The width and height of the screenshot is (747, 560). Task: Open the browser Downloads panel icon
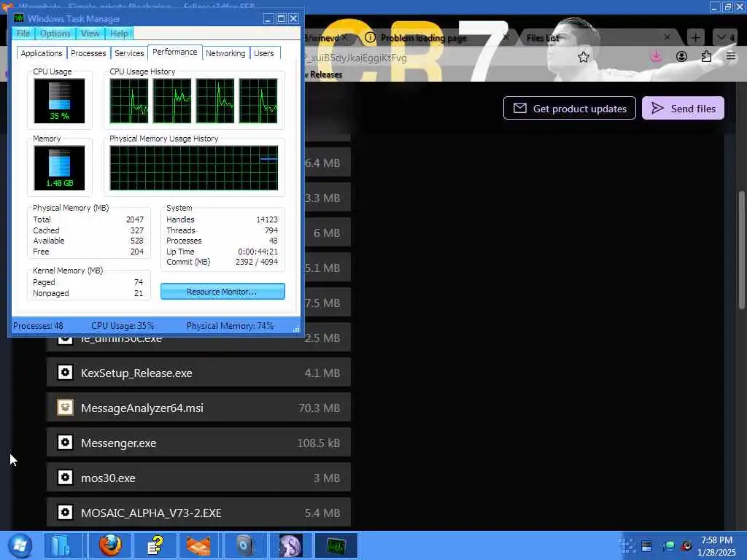point(656,57)
